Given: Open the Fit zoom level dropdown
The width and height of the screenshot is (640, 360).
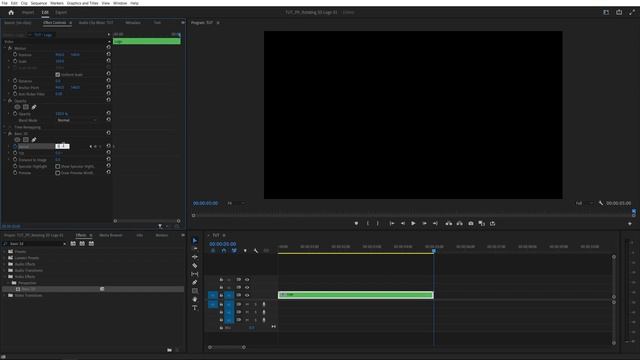Looking at the screenshot, I should pos(236,203).
